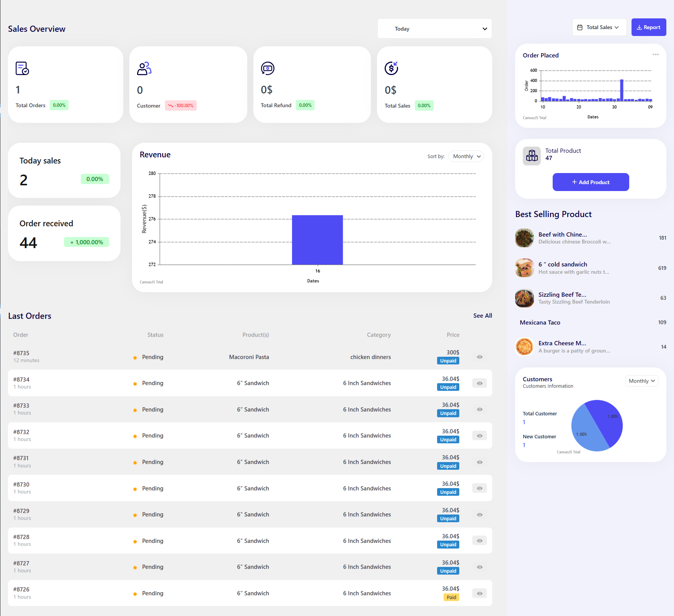Click the Add Product button
This screenshot has width=674, height=616.
click(x=591, y=182)
